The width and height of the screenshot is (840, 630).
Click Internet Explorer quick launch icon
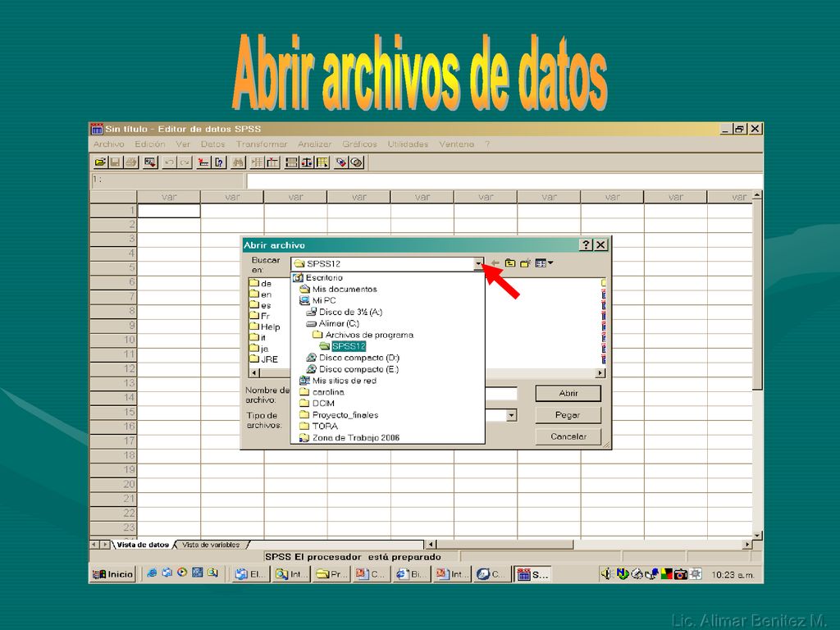tap(152, 573)
